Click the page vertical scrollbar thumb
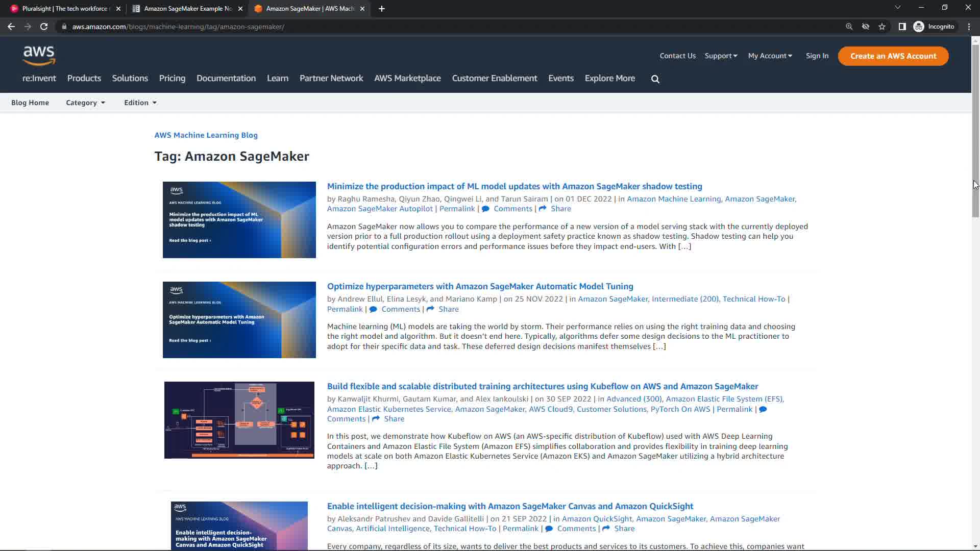The width and height of the screenshot is (980, 551). pos(975,130)
